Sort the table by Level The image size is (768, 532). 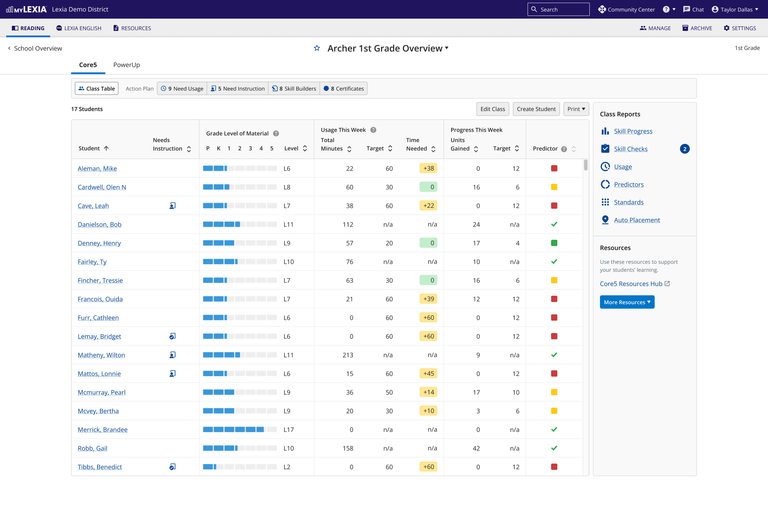click(x=305, y=149)
